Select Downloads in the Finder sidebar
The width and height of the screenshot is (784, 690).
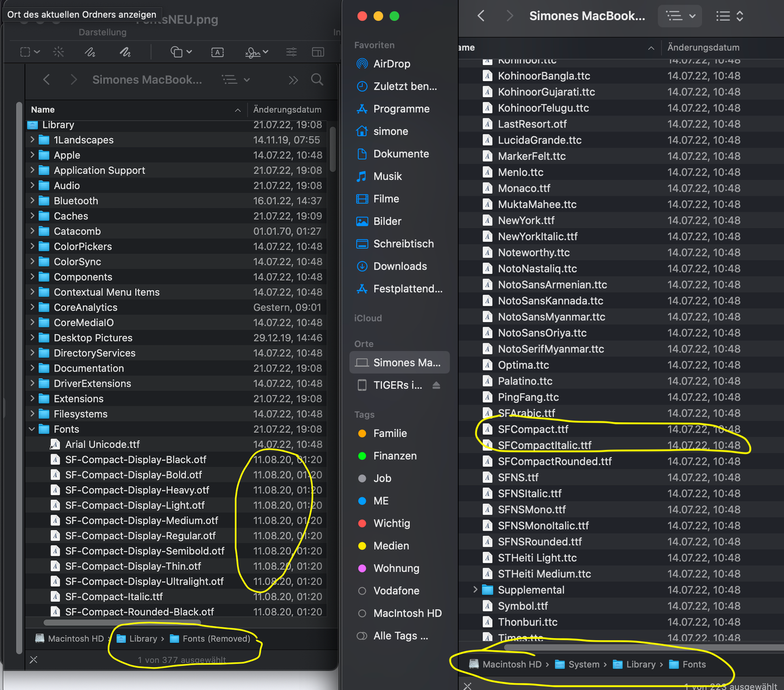tap(400, 266)
